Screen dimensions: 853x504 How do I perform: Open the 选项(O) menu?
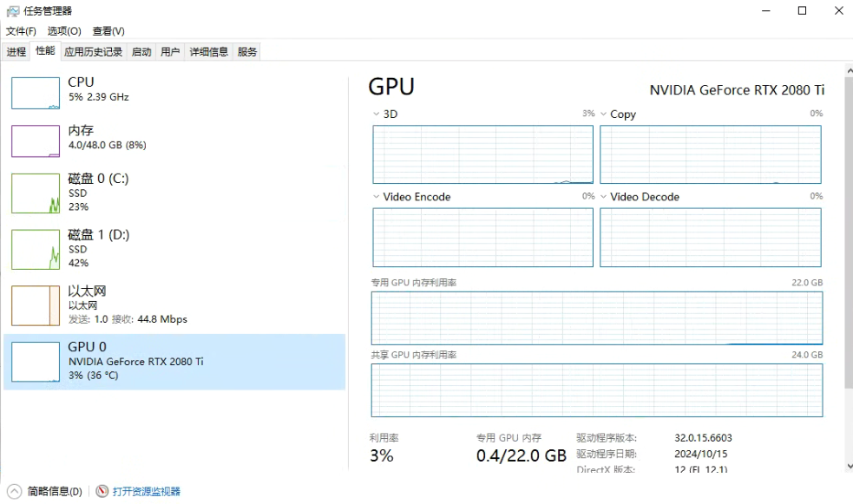pos(63,31)
